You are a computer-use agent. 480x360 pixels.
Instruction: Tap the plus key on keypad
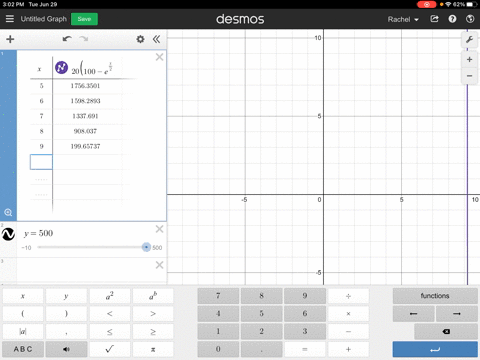click(348, 349)
